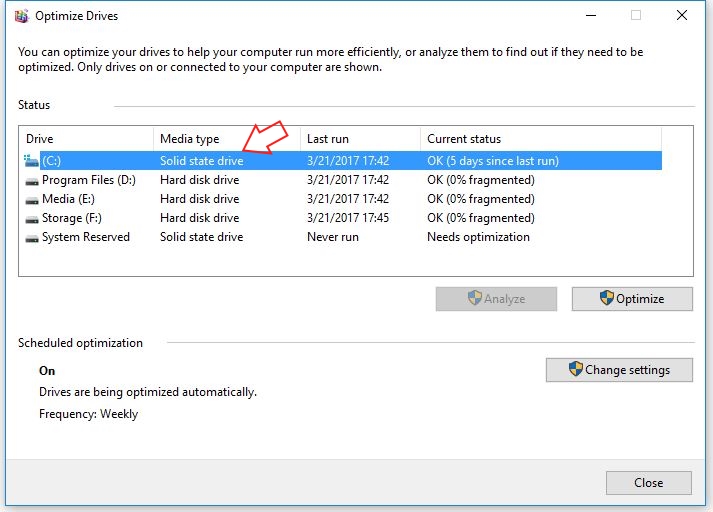713x512 pixels.
Task: Select the (C:) drive icon
Action: tap(31, 161)
